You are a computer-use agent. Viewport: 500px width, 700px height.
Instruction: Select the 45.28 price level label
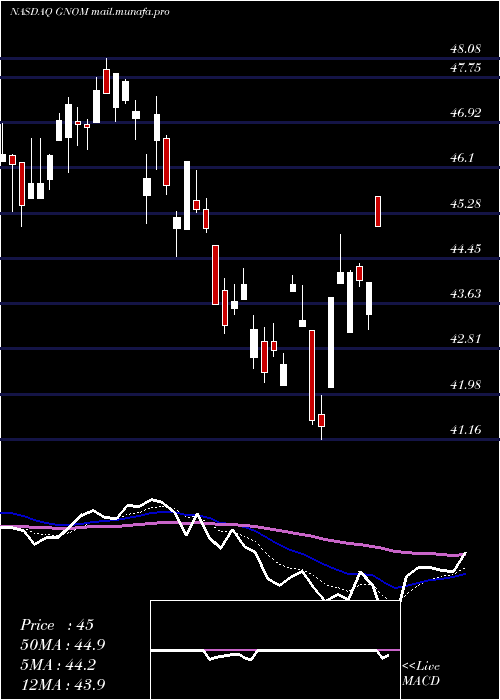(466, 204)
